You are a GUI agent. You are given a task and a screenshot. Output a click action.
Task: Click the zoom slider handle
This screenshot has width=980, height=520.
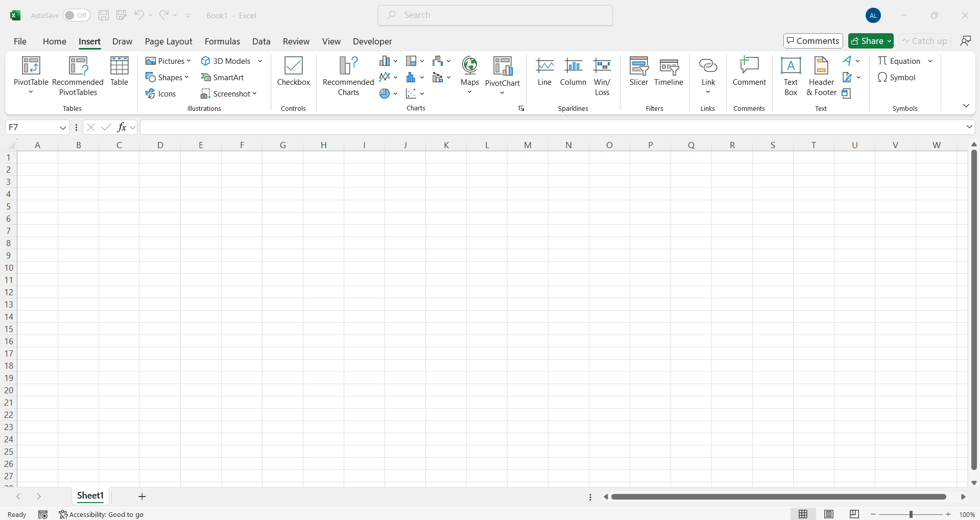[911, 514]
